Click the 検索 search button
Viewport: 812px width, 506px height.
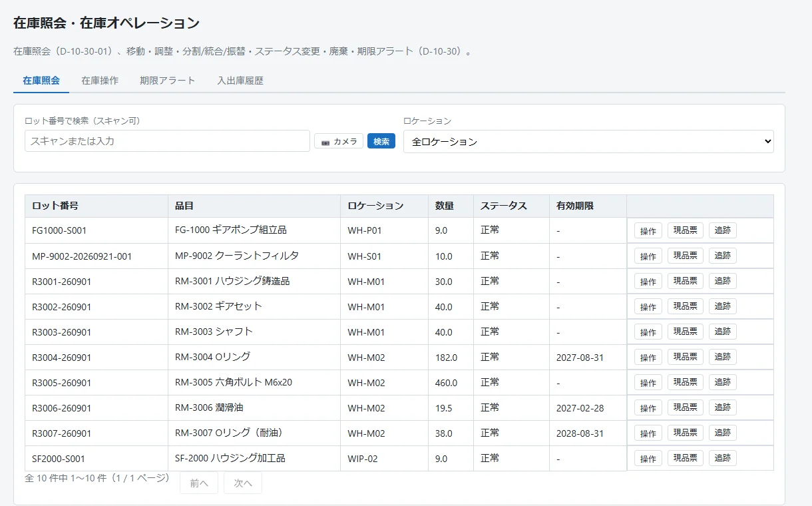point(381,141)
